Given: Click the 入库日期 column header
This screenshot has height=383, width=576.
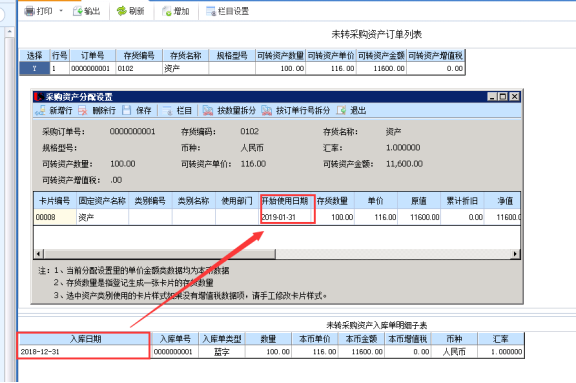Looking at the screenshot, I should (84, 339).
